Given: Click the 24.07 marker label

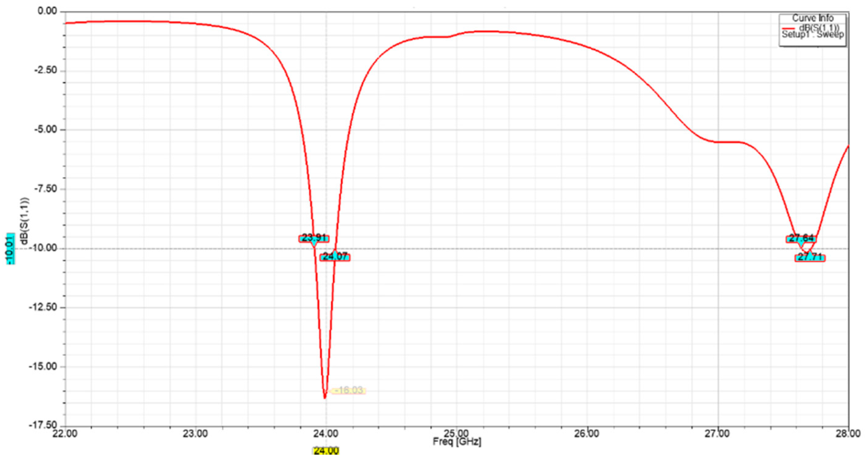Looking at the screenshot, I should tap(335, 257).
